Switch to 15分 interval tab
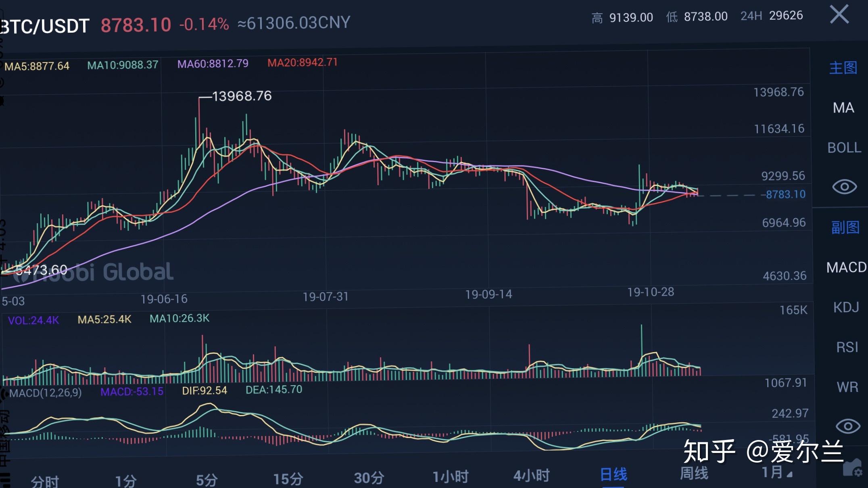This screenshot has height=488, width=868. coord(288,479)
